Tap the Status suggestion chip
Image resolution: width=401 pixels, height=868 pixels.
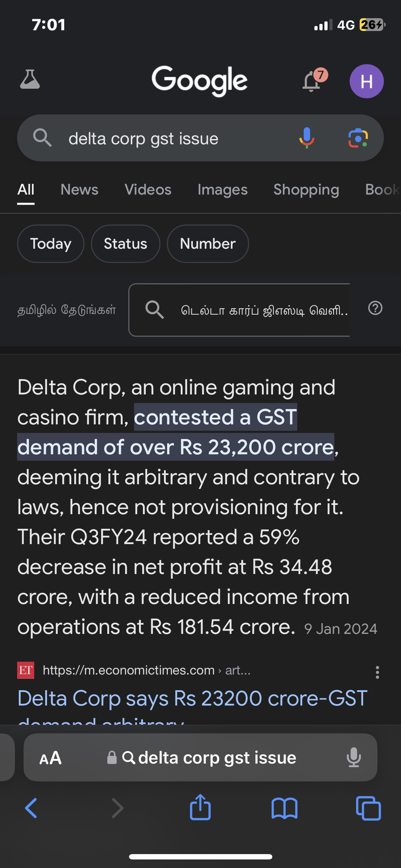click(x=125, y=244)
